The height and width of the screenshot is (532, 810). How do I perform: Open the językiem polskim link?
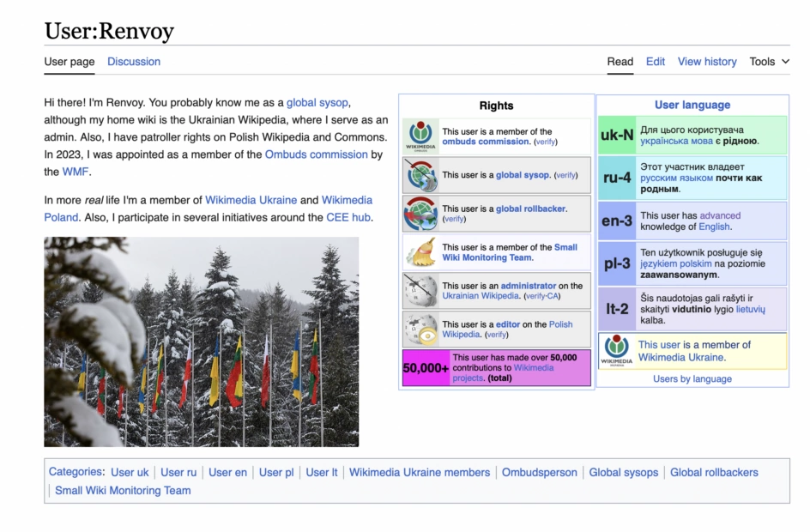click(x=675, y=264)
